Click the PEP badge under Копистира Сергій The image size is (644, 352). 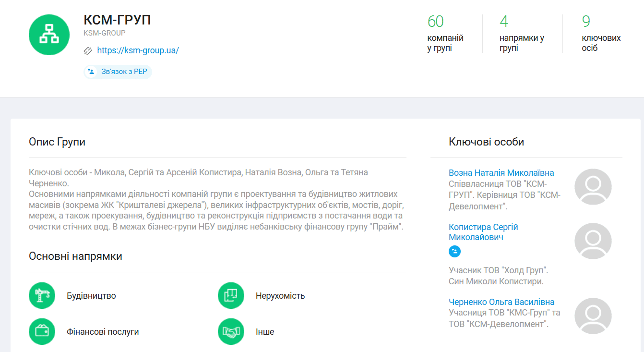tap(454, 251)
